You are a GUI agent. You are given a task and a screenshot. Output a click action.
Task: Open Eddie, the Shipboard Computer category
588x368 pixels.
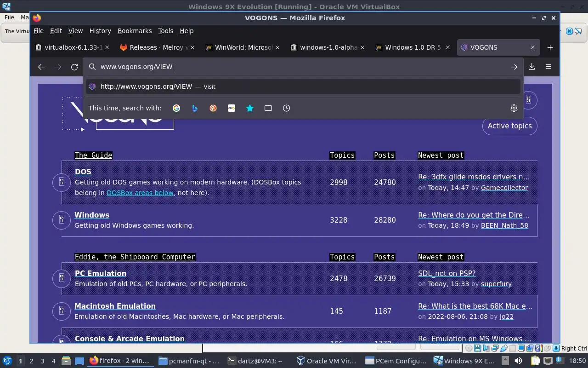click(135, 257)
